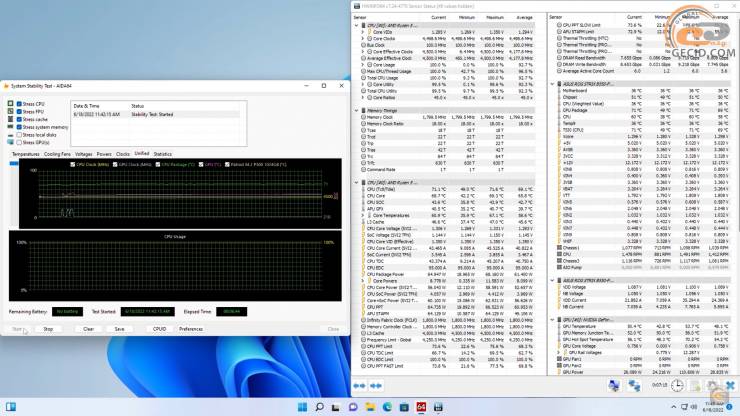Switch to the Cooling Fans tab
740x416 pixels.
pyautogui.click(x=57, y=154)
